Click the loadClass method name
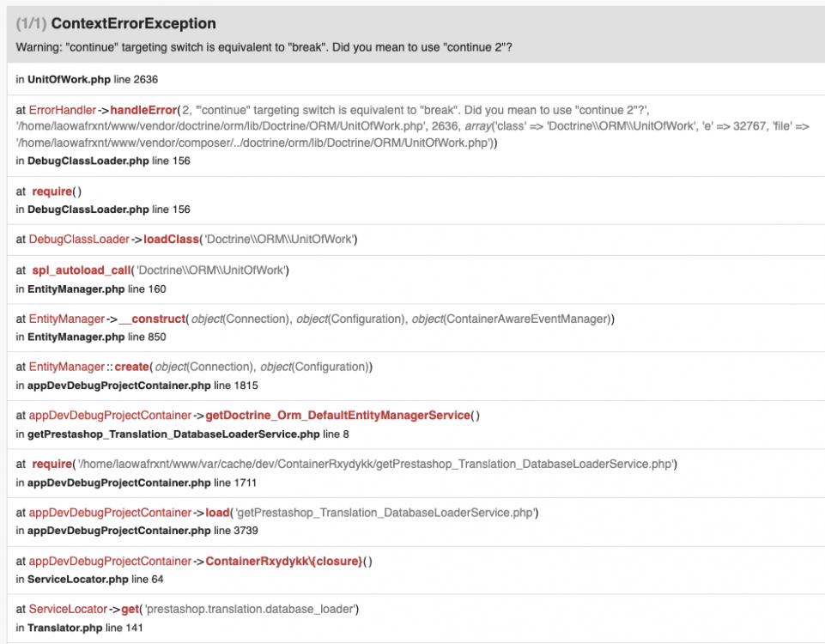The image size is (825, 644). point(171,239)
